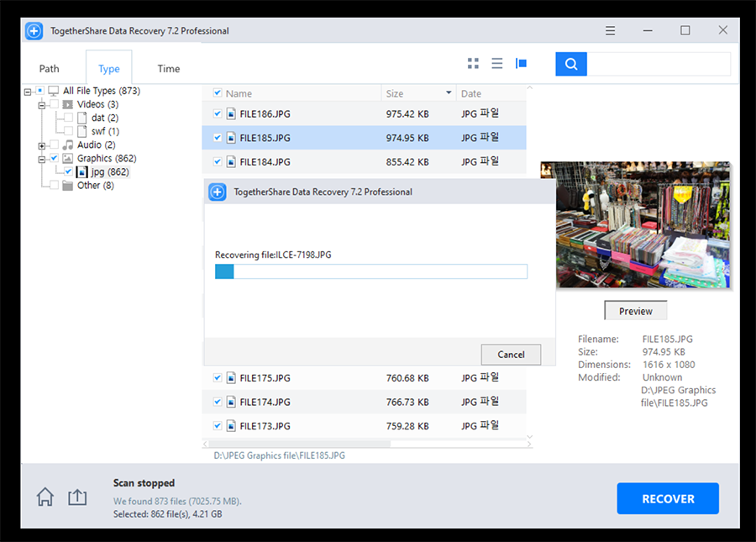
Task: Switch to list view
Action: click(x=496, y=63)
